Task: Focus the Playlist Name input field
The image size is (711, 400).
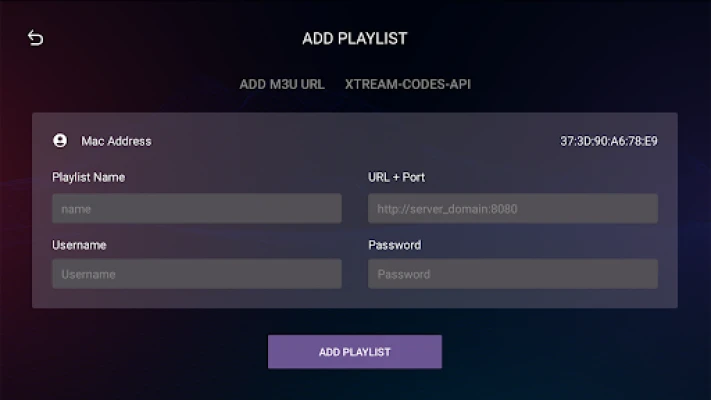Action: pyautogui.click(x=197, y=209)
